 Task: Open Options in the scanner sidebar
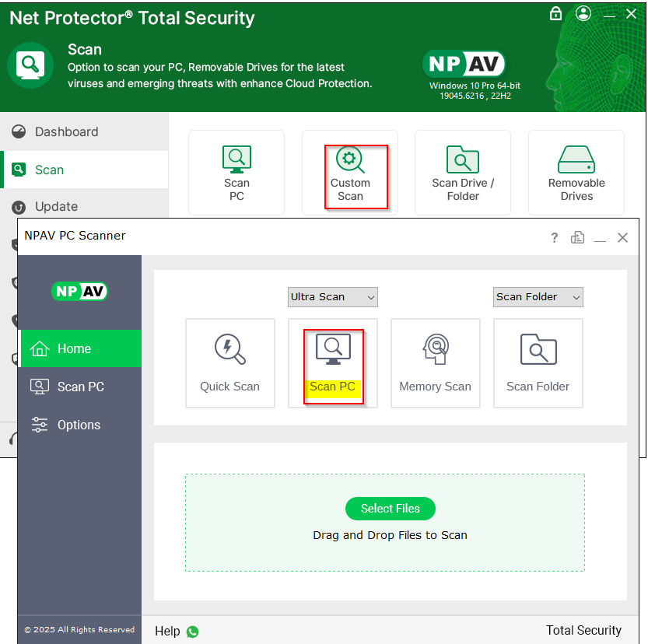(x=79, y=425)
